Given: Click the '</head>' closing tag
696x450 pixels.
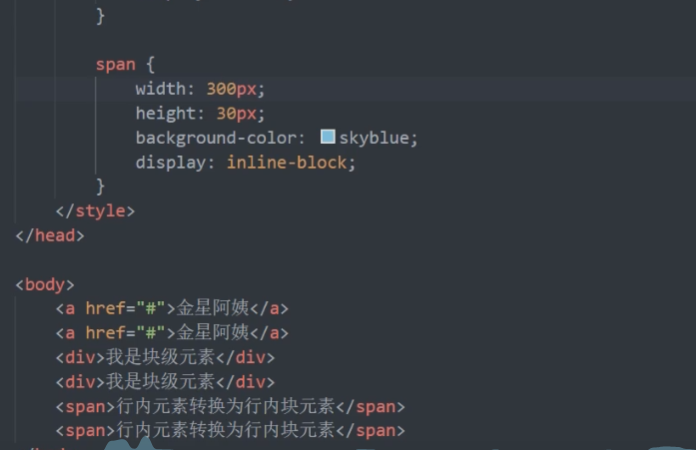Looking at the screenshot, I should pos(50,235).
